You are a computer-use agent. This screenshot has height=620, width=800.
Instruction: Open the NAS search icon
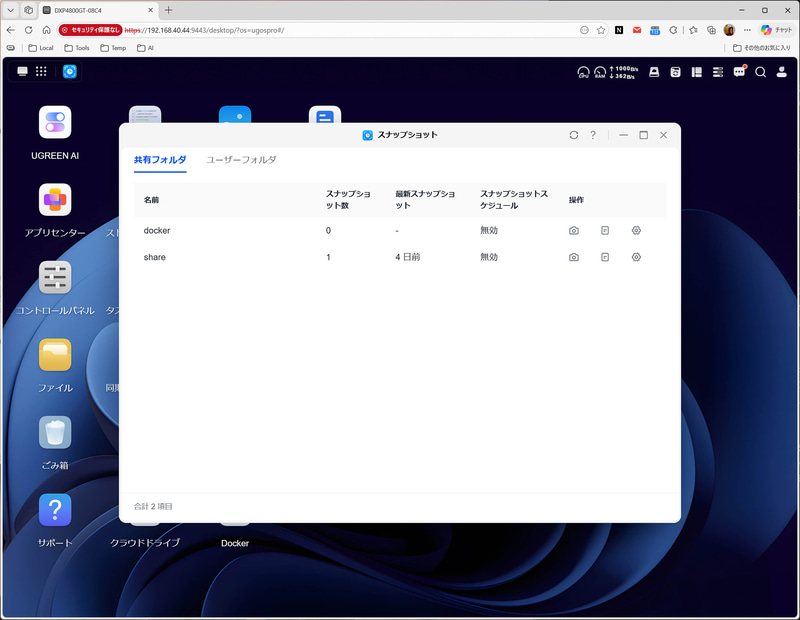[x=761, y=72]
